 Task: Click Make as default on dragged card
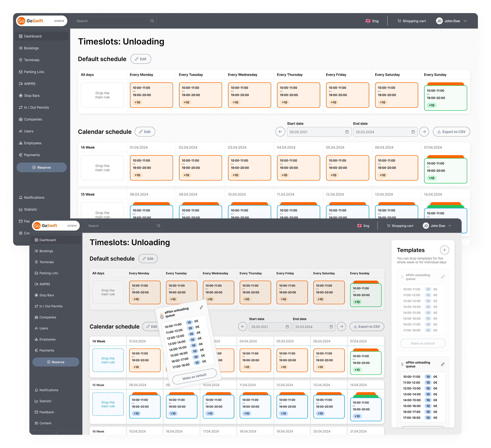pyautogui.click(x=194, y=376)
